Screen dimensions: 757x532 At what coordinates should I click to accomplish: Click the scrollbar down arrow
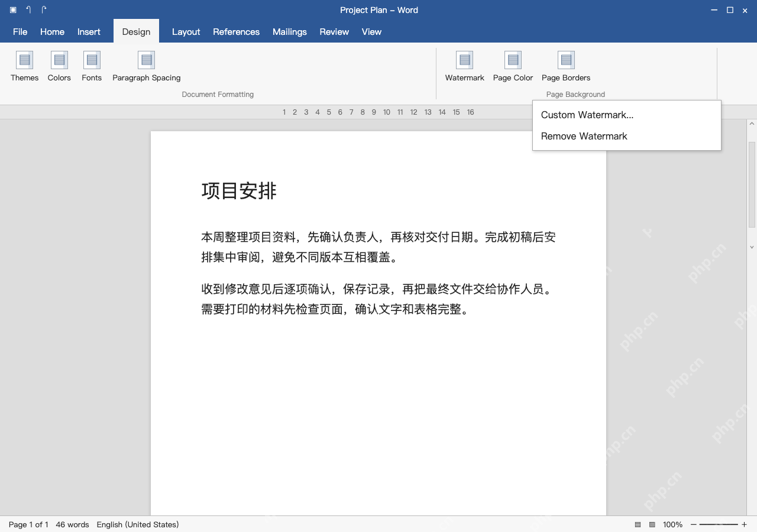point(752,247)
